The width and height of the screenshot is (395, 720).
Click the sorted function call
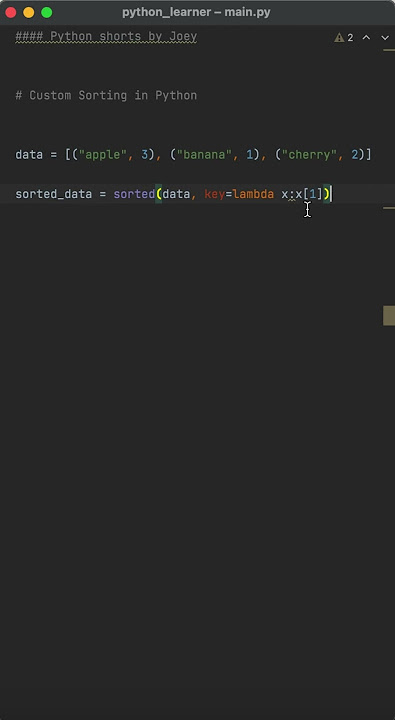point(134,194)
